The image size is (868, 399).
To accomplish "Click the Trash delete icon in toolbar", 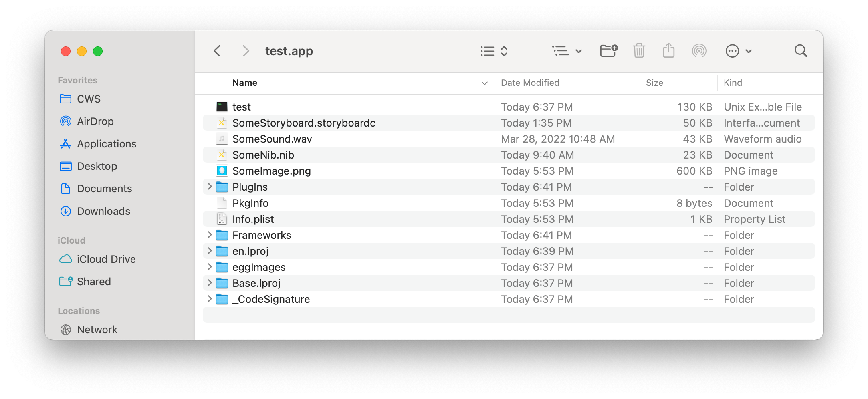I will click(639, 51).
